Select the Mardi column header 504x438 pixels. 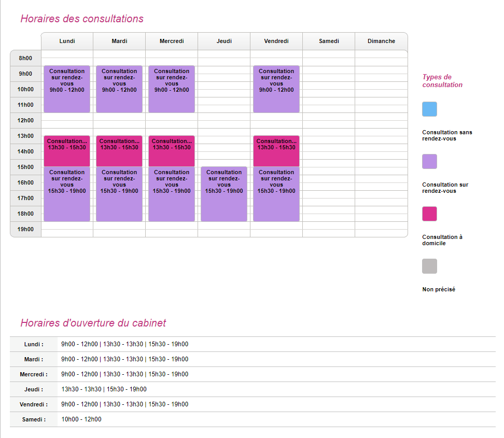coord(119,41)
